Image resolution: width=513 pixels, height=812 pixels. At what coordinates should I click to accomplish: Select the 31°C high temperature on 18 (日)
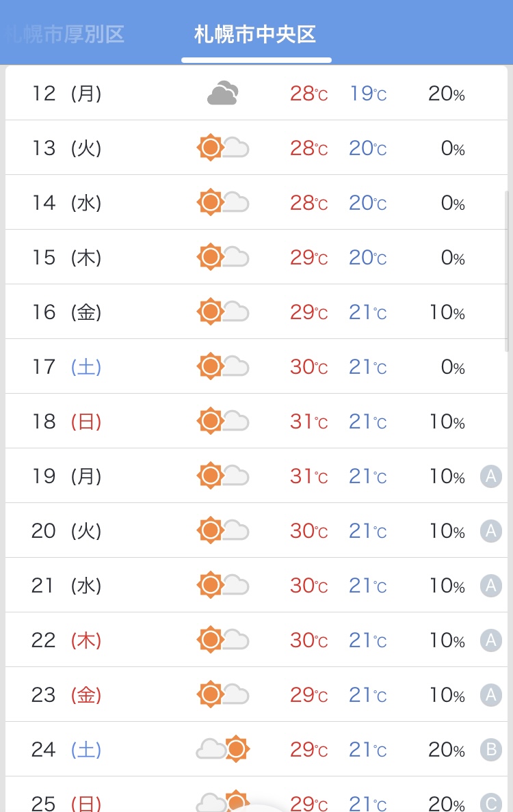point(309,422)
